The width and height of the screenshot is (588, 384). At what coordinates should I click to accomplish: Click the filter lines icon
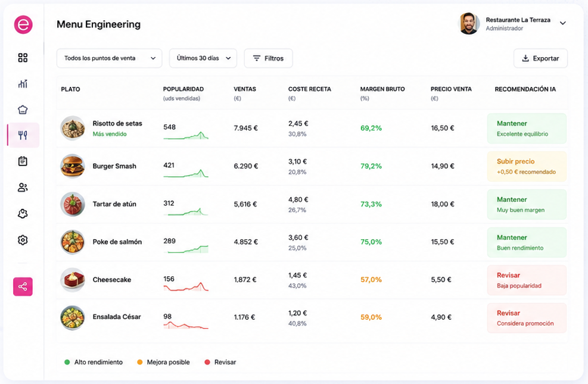pos(257,58)
